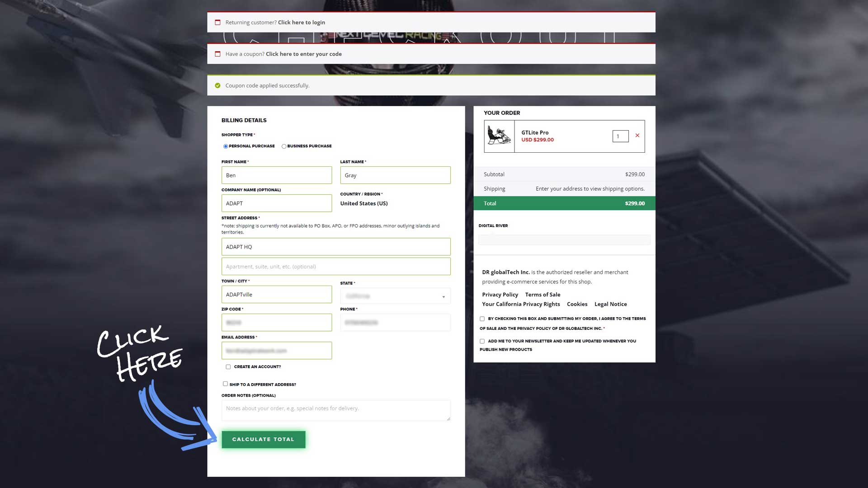Tick the newsletter signup checkbox

482,342
